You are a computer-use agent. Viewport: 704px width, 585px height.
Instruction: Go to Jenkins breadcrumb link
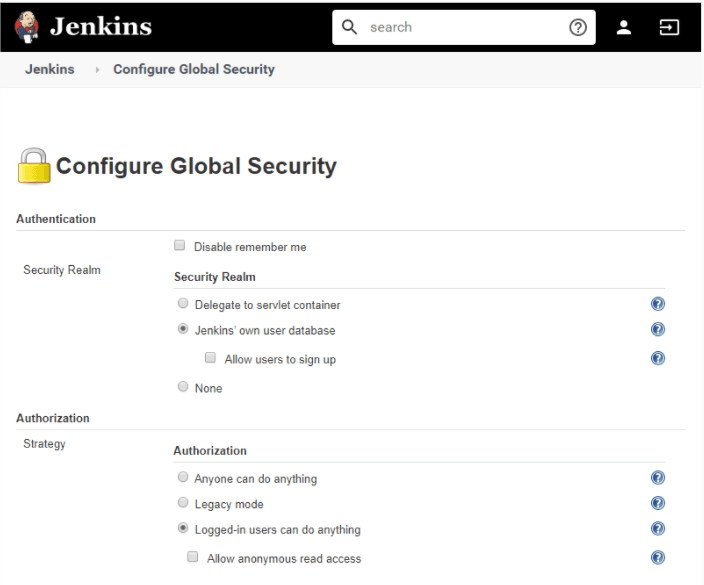click(50, 69)
